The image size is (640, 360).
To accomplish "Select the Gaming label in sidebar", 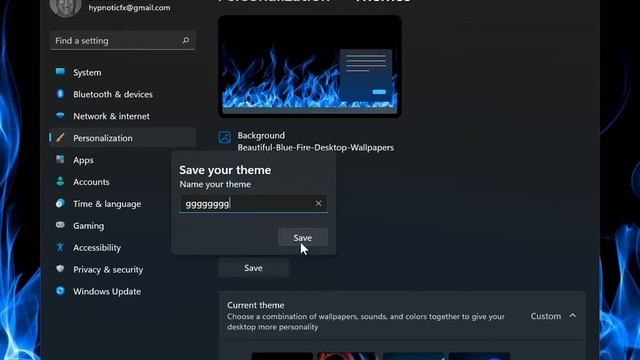I will coord(89,226).
